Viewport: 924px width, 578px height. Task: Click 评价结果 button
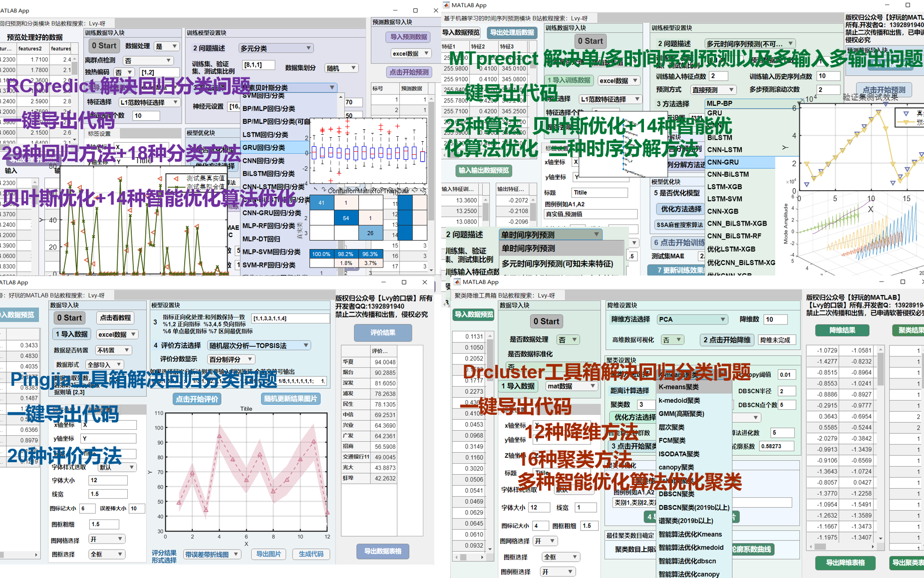(383, 332)
